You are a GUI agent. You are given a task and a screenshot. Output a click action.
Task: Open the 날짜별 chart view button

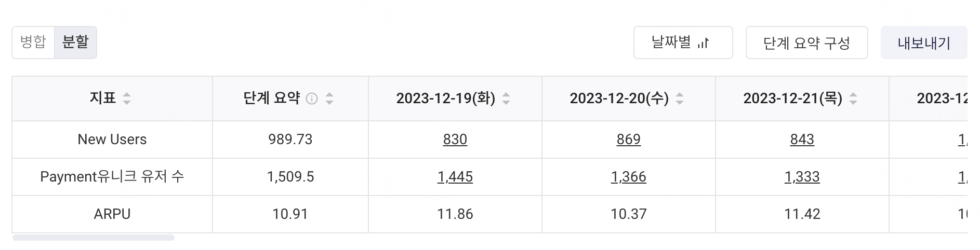tap(683, 43)
